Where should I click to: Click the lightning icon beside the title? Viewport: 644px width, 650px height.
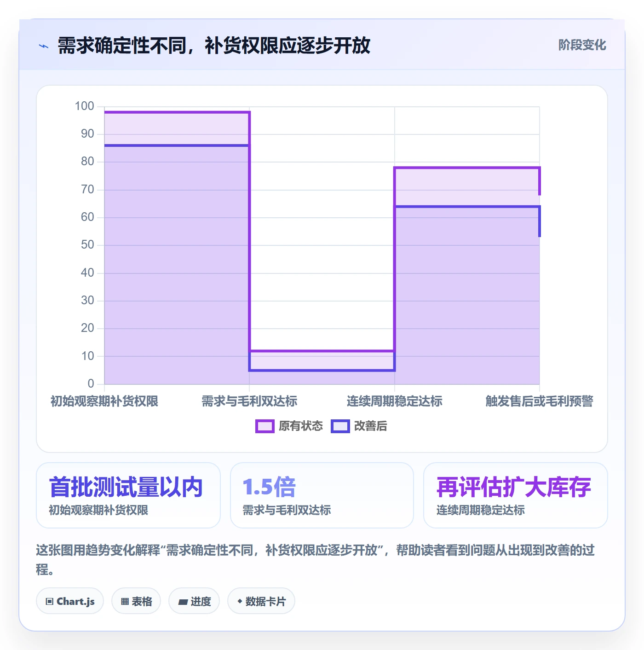pos(44,46)
